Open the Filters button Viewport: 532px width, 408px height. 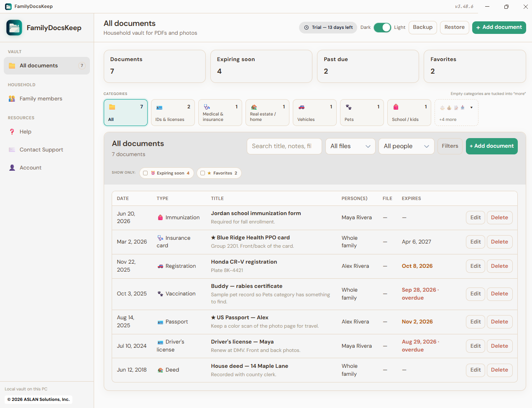click(x=450, y=146)
